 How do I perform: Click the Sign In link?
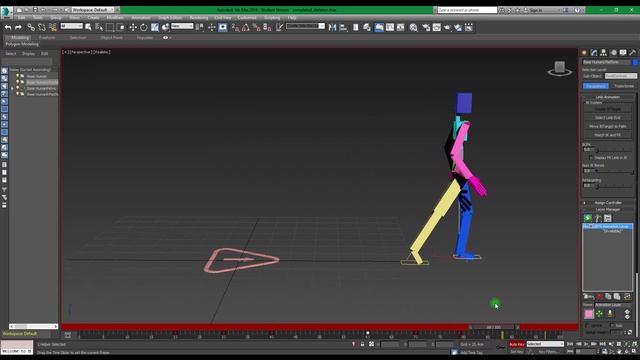tap(536, 10)
